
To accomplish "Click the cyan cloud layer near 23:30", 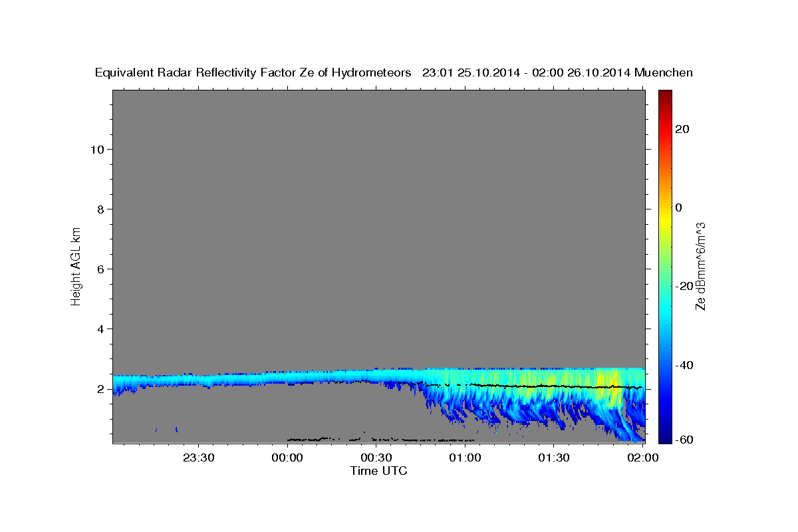I will tap(198, 380).
